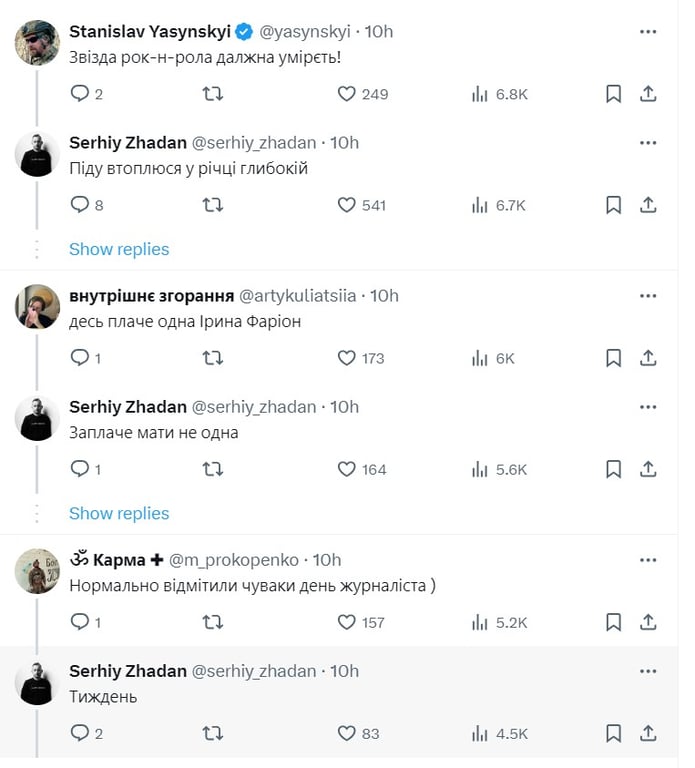Click внутрішнє згорання's profile avatar

pos(38,306)
